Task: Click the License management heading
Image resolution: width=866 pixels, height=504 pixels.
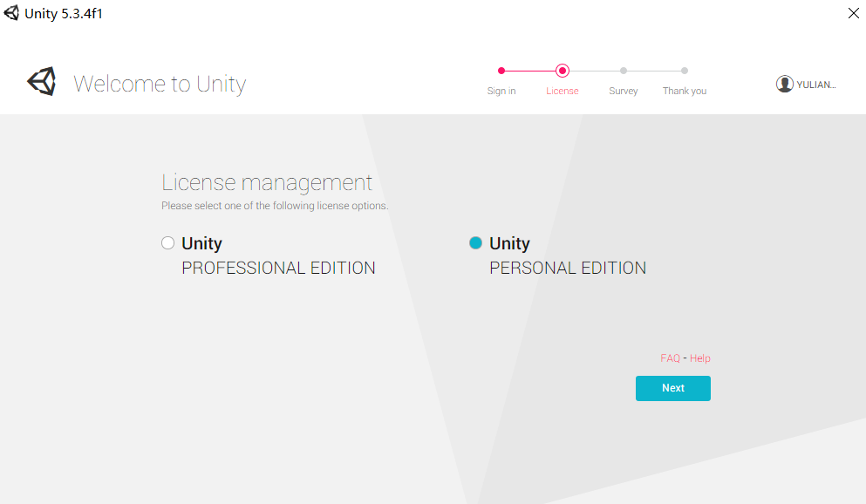Action: [267, 183]
